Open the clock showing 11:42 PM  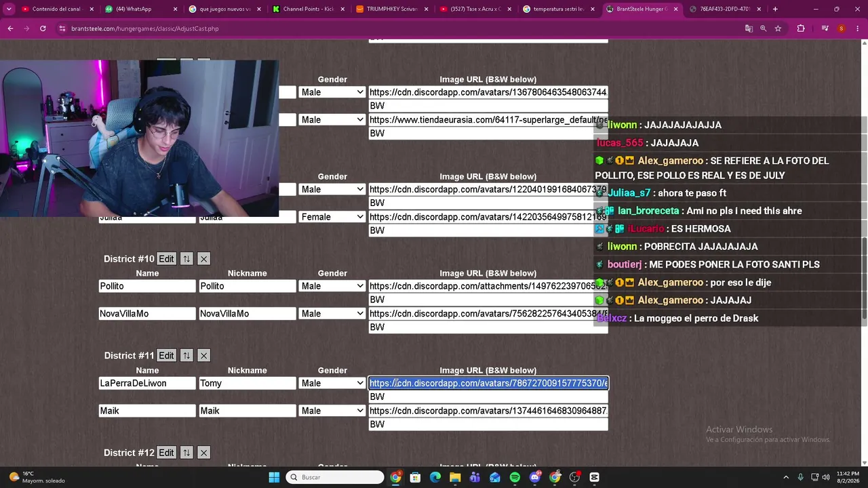[848, 477]
